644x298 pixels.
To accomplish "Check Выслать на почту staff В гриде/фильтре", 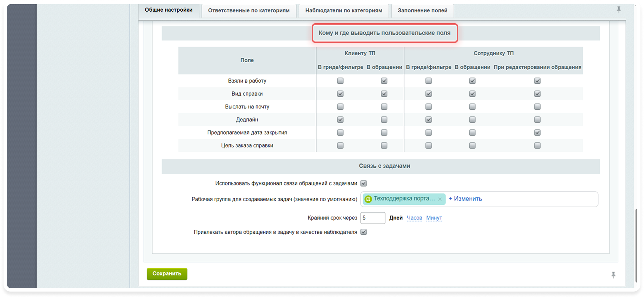I will click(428, 107).
